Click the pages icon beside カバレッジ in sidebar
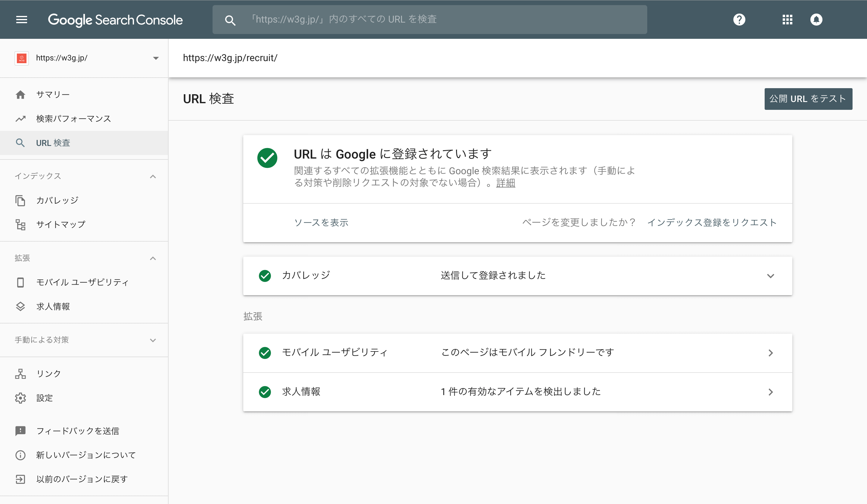The height and width of the screenshot is (504, 867). [20, 200]
